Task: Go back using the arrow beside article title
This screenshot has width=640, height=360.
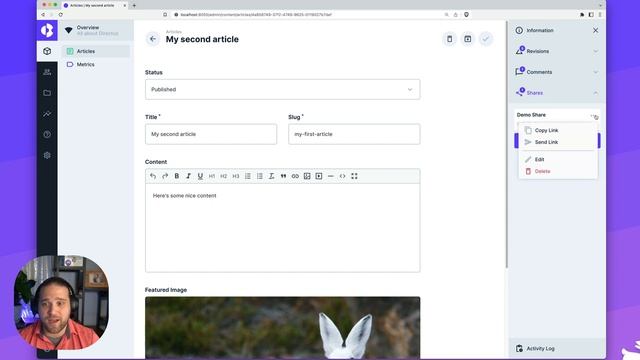Action: coord(153,39)
